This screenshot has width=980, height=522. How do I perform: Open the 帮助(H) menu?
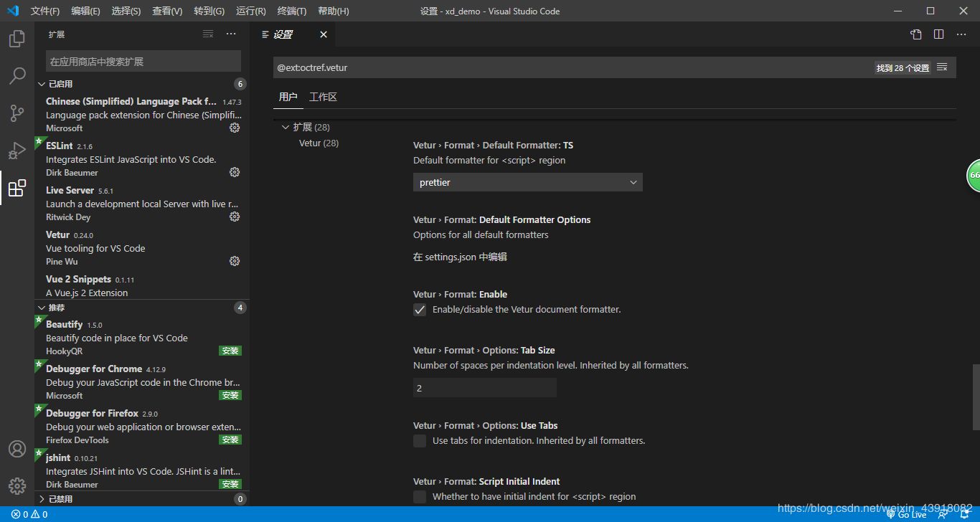(333, 11)
